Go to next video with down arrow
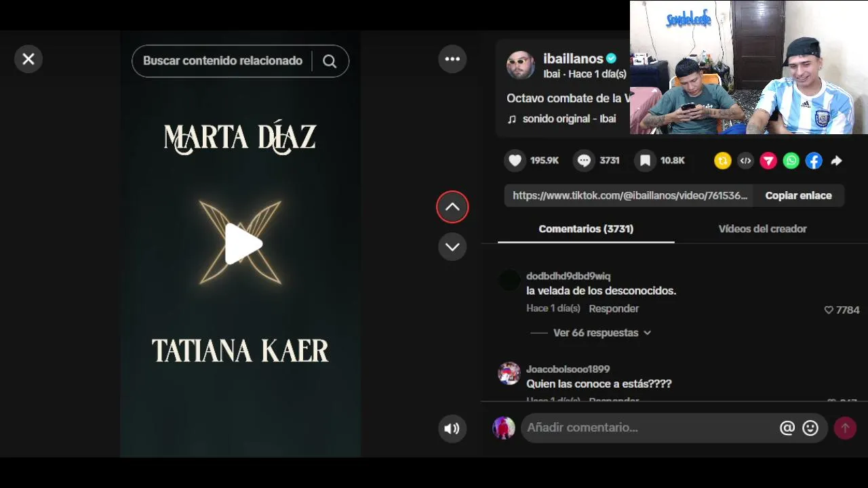868x488 pixels. 452,247
